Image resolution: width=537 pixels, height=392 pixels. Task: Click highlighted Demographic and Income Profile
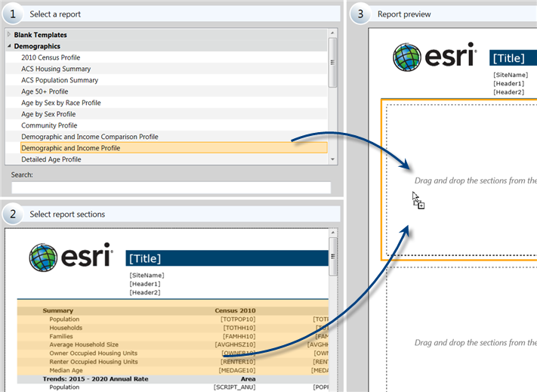[71, 148]
